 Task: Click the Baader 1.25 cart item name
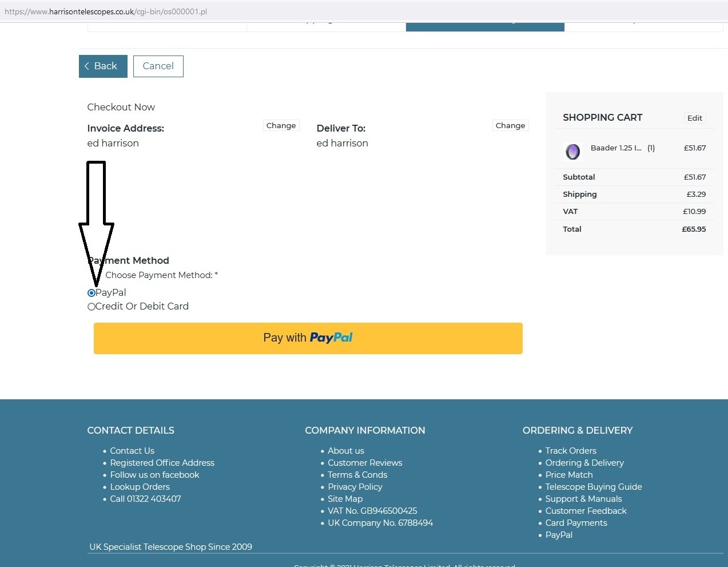pos(615,148)
